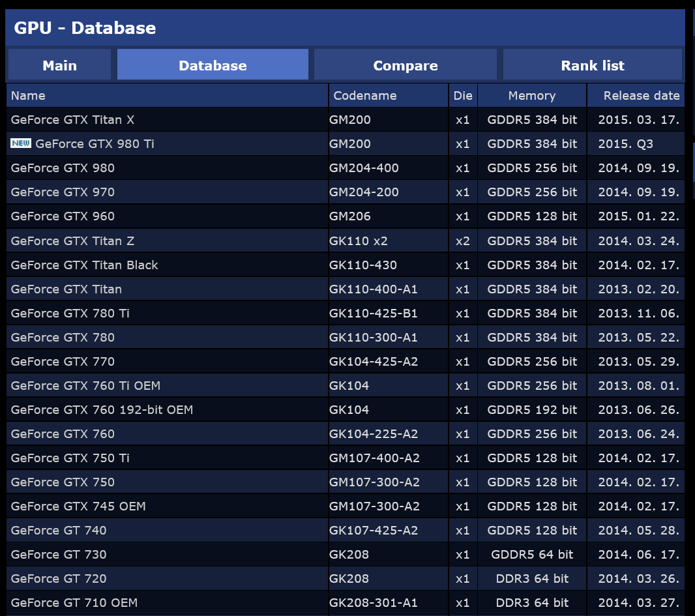The width and height of the screenshot is (695, 616).
Task: Click the plain GeForce GTX 760 name
Action: 63,434
